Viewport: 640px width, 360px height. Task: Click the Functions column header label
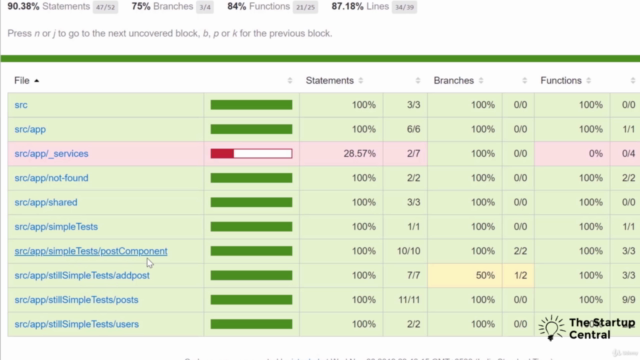tap(561, 80)
